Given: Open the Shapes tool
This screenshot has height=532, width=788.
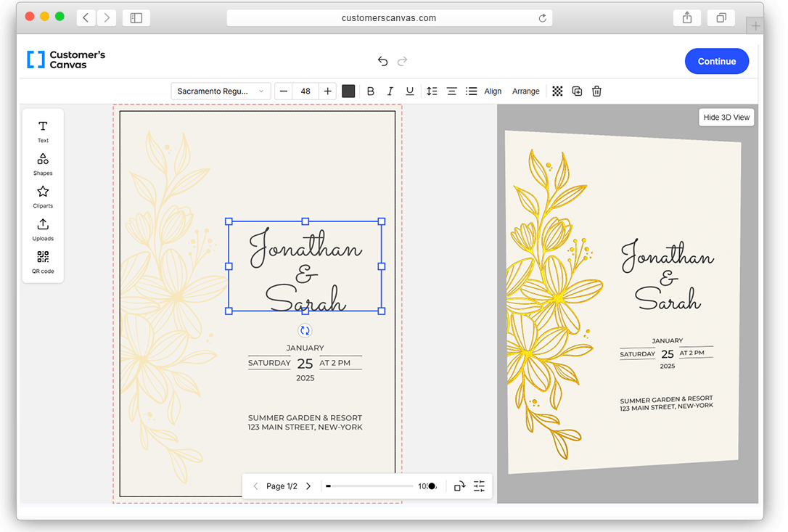Looking at the screenshot, I should (43, 163).
